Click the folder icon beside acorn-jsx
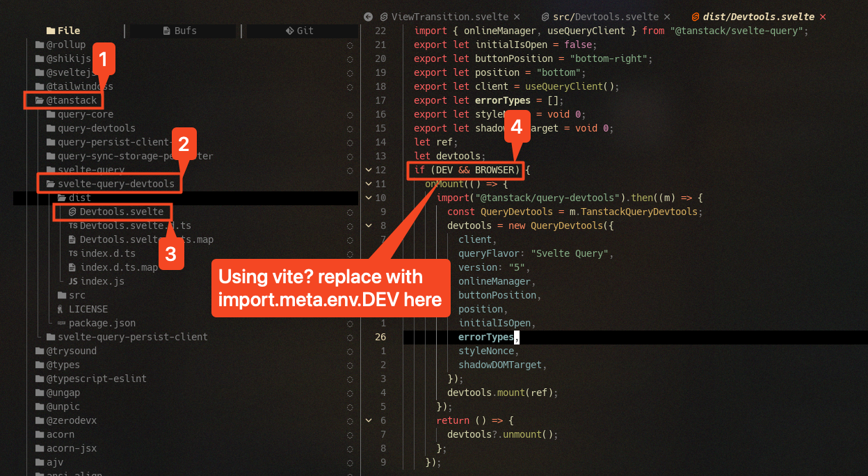Viewport: 868px width, 476px height. tap(40, 448)
